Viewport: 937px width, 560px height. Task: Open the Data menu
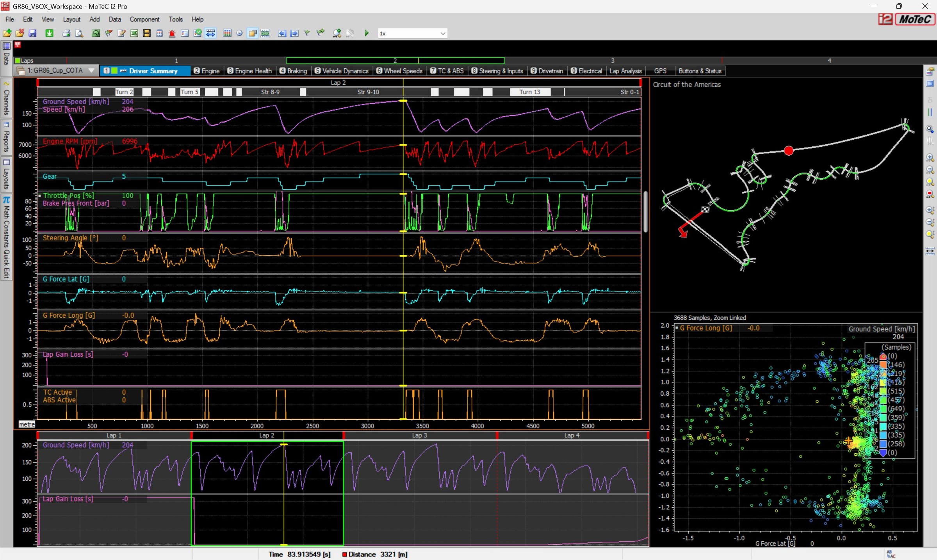(x=115, y=19)
